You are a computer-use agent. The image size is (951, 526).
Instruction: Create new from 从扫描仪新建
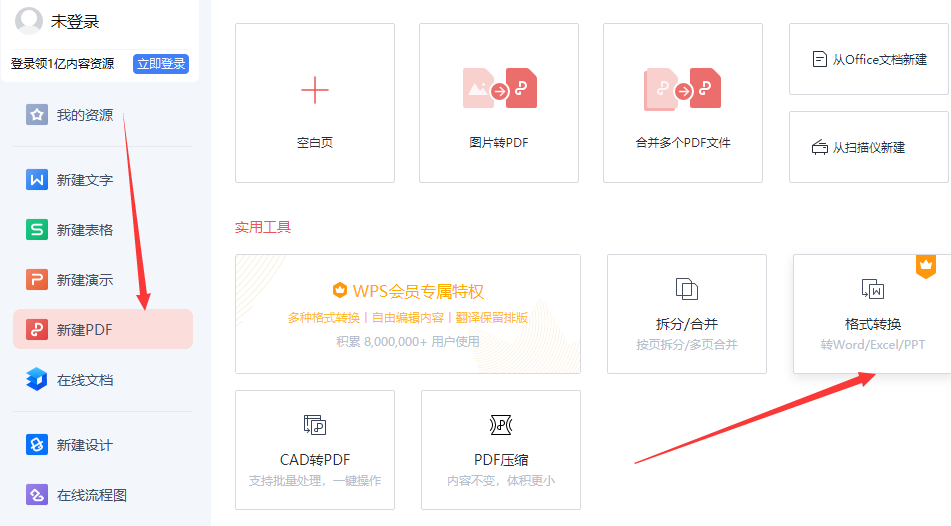tap(869, 147)
